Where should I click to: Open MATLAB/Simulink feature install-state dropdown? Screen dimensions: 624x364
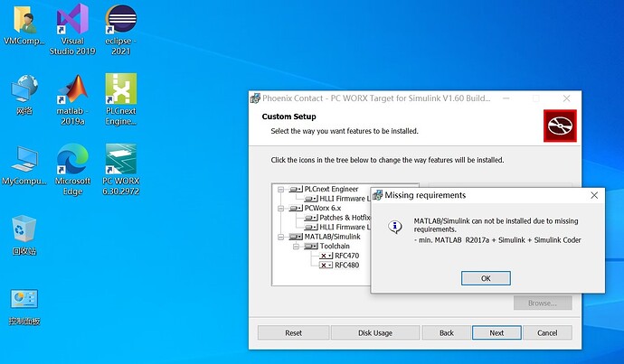coord(296,237)
